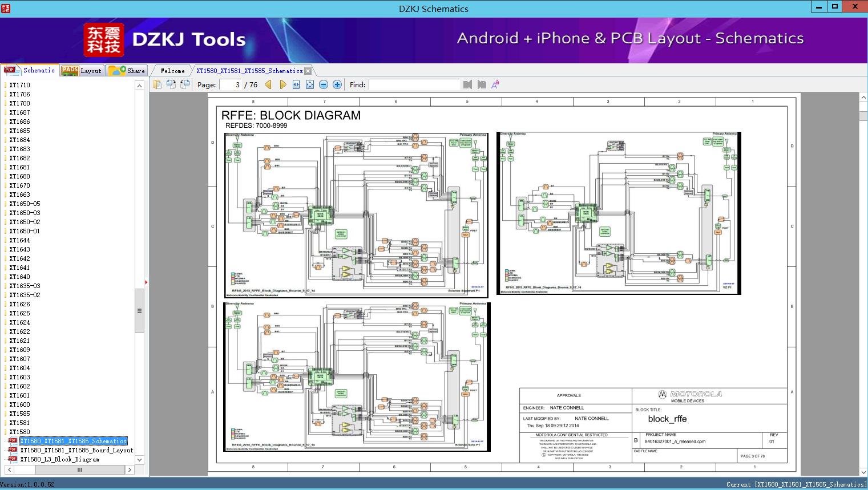
Task: Select XT1600 in the model tree
Action: click(x=19, y=404)
